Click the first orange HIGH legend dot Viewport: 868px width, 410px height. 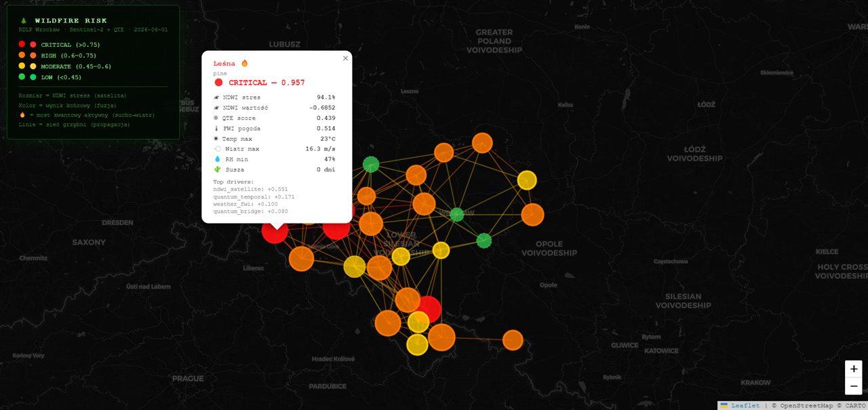(x=22, y=55)
